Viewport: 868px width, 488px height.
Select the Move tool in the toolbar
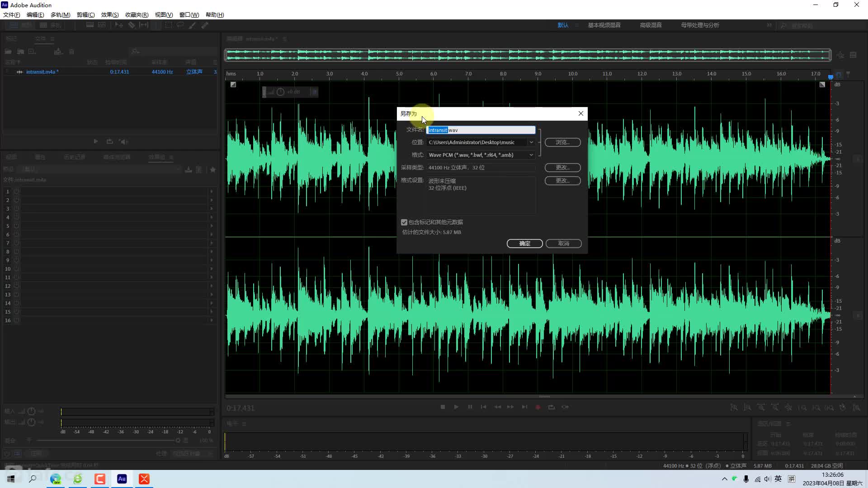[119, 25]
